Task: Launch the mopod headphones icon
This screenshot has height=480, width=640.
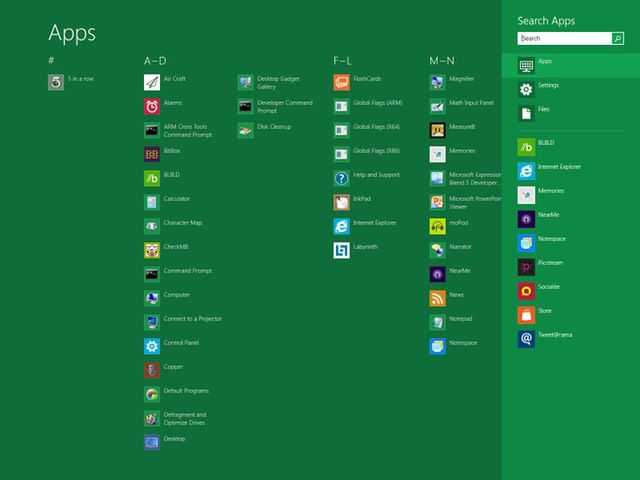Action: 437,227
